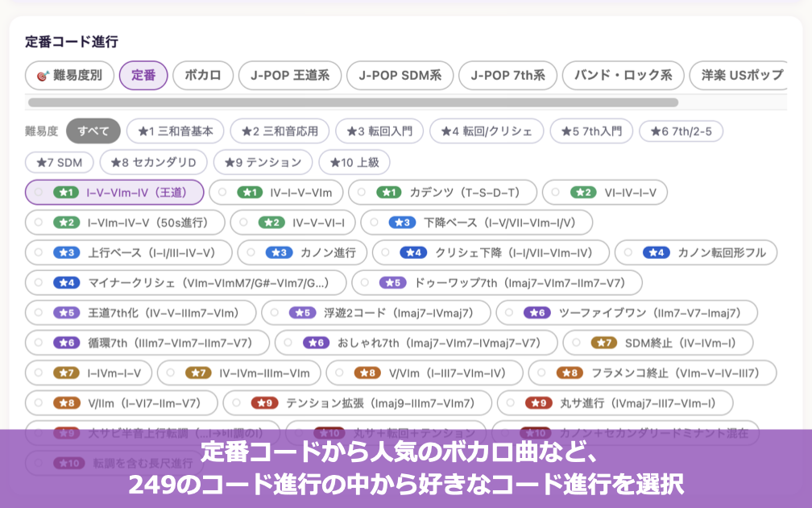Select V/VIm（I–III7–VIm–IV）
Image resolution: width=812 pixels, height=508 pixels.
click(425, 373)
